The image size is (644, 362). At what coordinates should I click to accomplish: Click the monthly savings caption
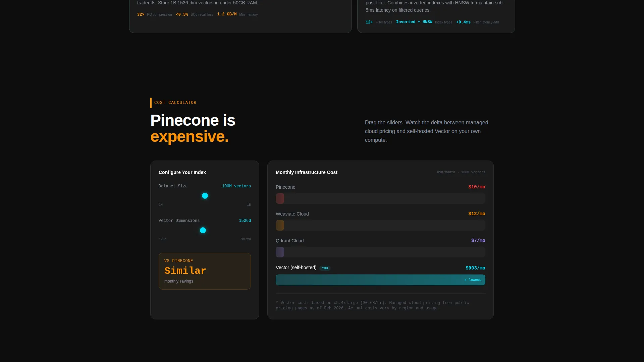click(179, 281)
